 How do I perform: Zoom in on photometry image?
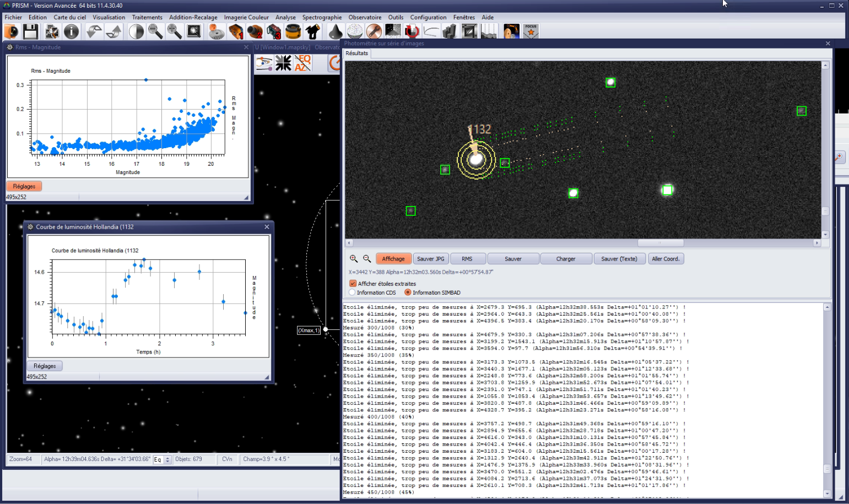354,259
